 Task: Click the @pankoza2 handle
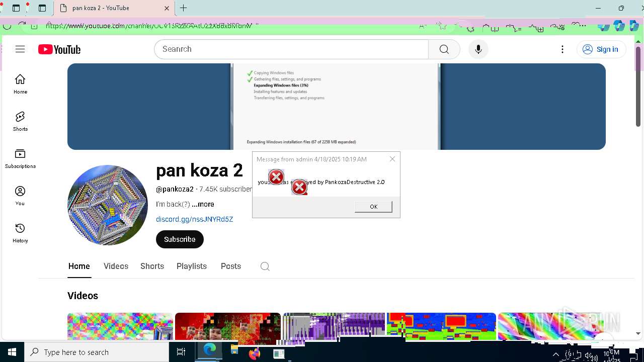click(x=175, y=189)
